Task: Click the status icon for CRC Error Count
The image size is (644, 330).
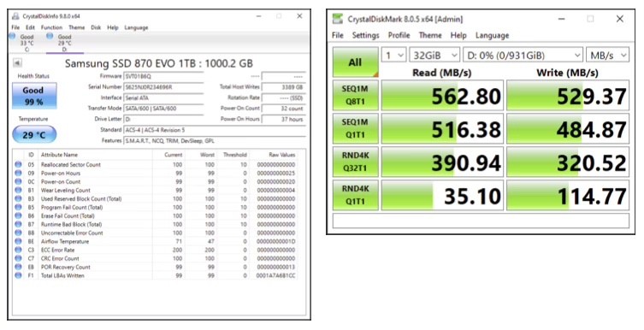Action: (18, 258)
